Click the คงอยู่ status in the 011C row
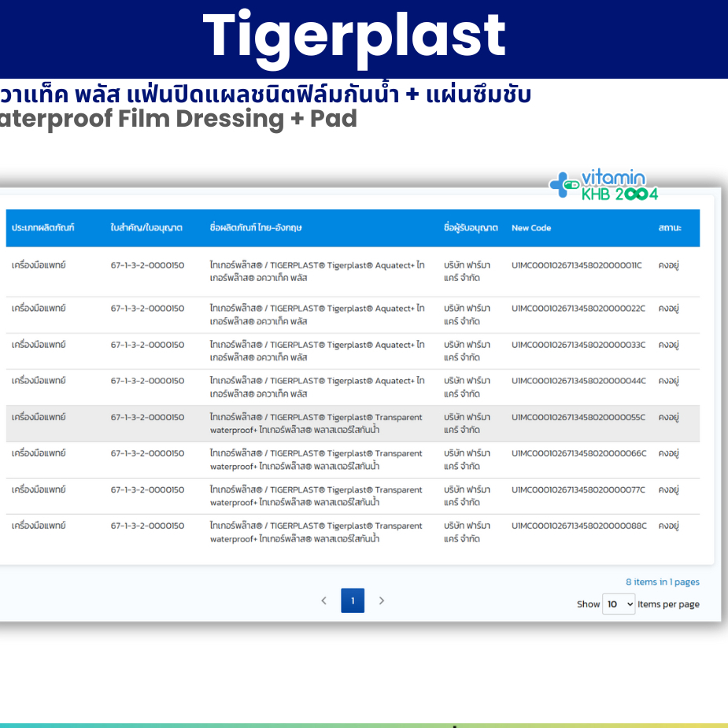This screenshot has width=728, height=728. pyautogui.click(x=668, y=265)
